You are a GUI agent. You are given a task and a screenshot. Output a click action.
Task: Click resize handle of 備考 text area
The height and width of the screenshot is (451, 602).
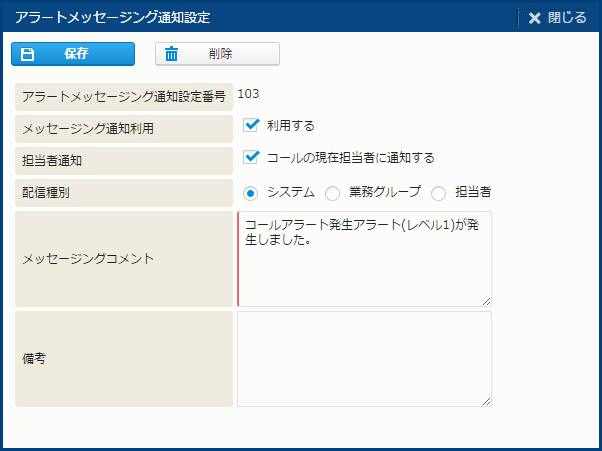click(x=486, y=401)
